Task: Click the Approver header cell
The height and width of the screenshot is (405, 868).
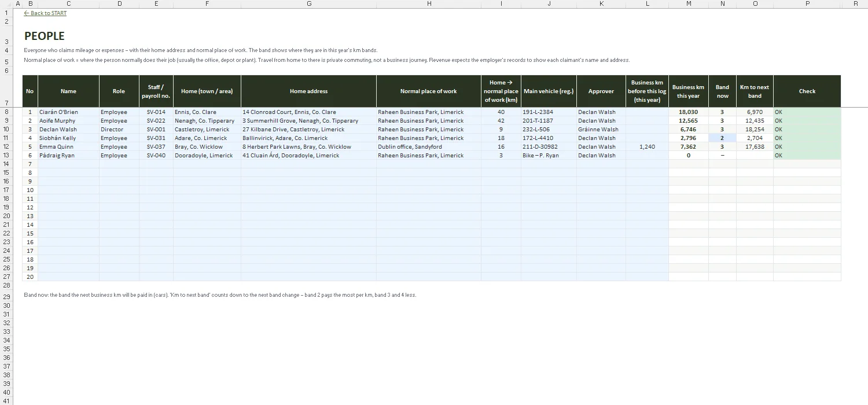Action: (601, 91)
